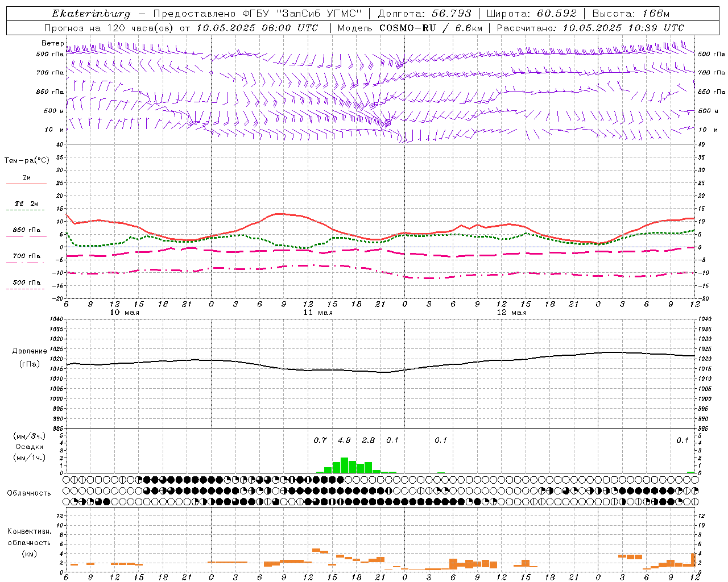This screenshot has height=582, width=728.
Task: Click the Долгота: 56.793 header value
Action: pyautogui.click(x=424, y=14)
